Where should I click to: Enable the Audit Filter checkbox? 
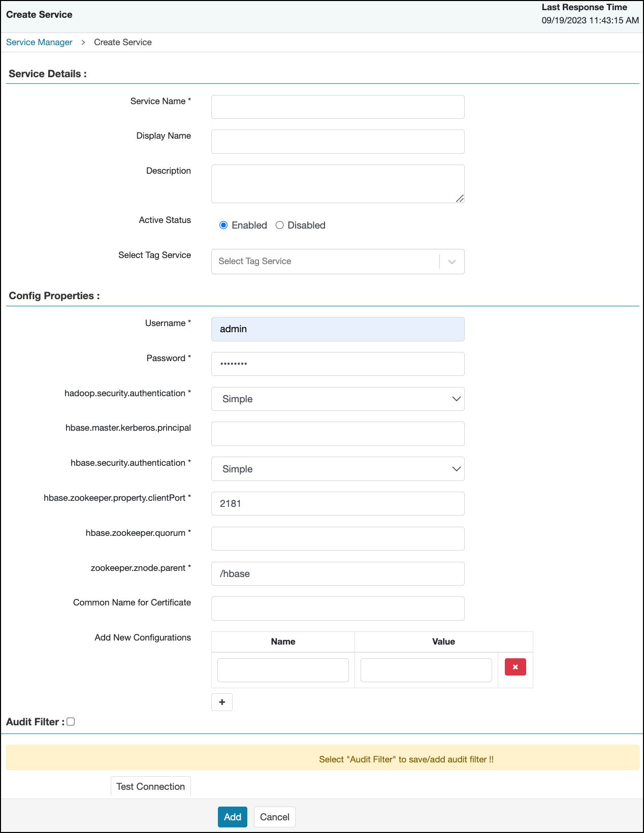click(x=71, y=722)
